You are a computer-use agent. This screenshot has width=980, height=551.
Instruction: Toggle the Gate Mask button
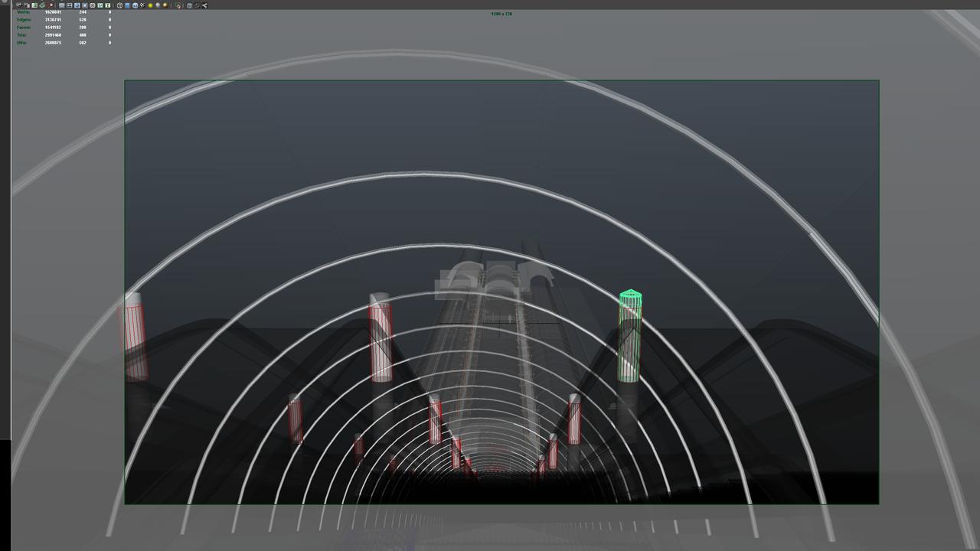(x=85, y=5)
